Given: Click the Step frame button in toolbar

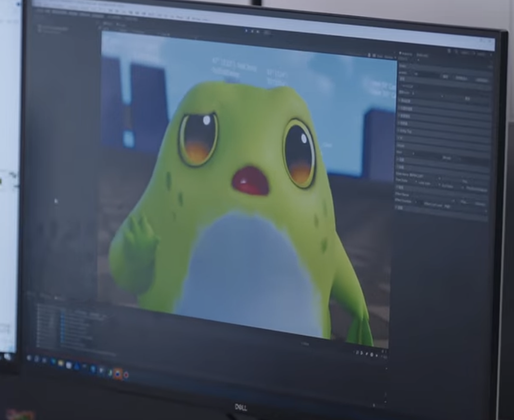Looking at the screenshot, I should click(258, 32).
